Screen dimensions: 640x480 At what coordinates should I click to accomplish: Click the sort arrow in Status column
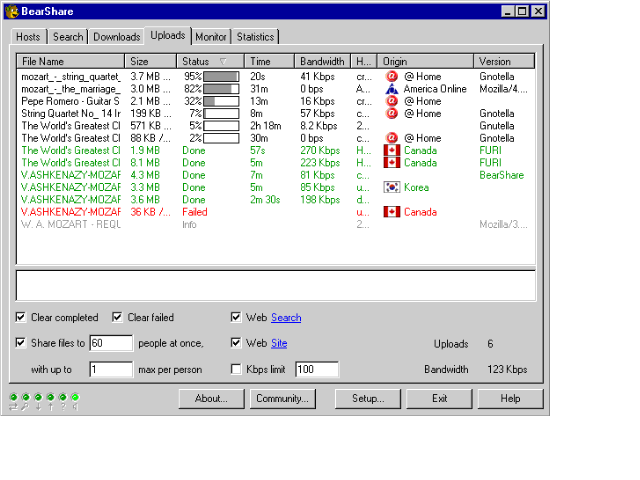pos(223,61)
